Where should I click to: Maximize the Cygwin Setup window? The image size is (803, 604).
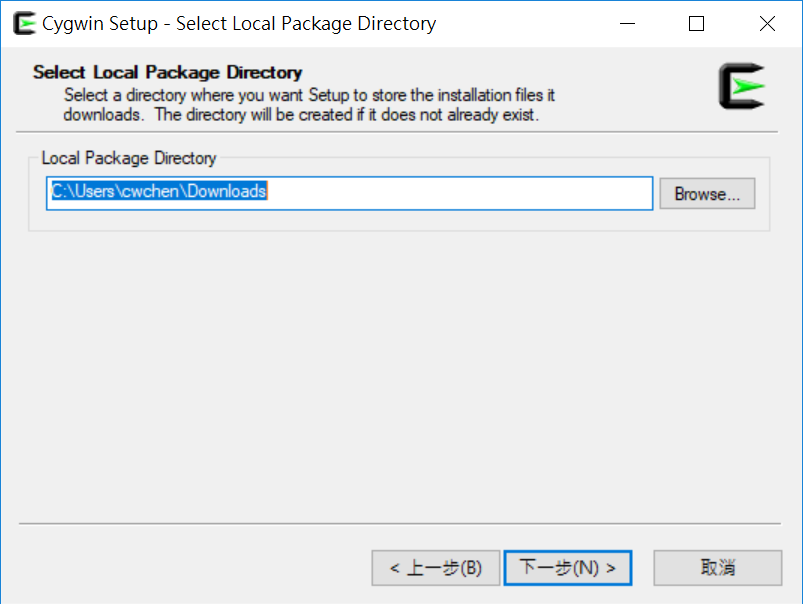tap(697, 24)
